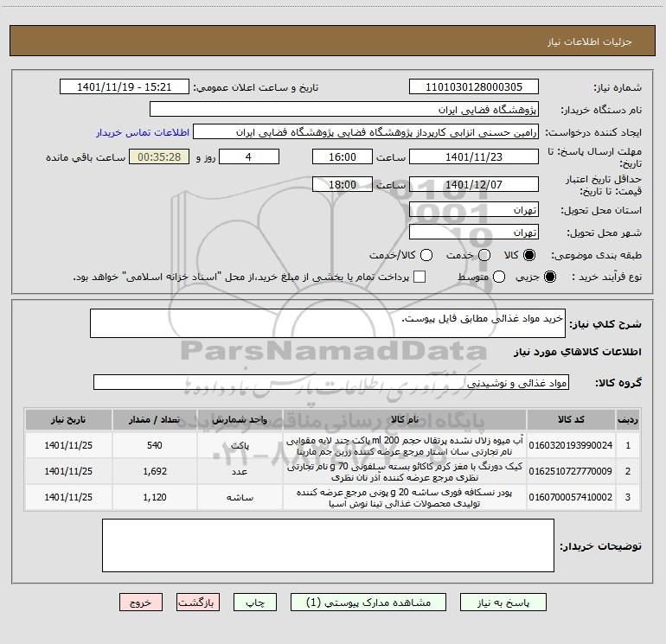
Task: Click the remaining days field 4
Action: coord(249,156)
